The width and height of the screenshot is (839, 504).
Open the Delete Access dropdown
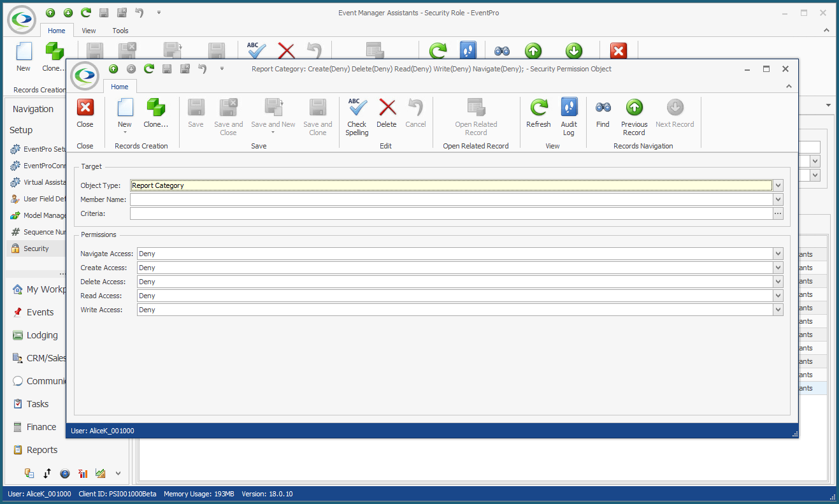[x=778, y=282]
